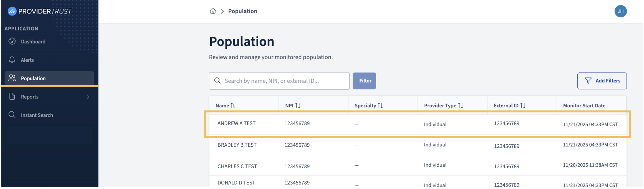Click Individual type in CHARLES row
This screenshot has width=644, height=189.
(435, 165)
